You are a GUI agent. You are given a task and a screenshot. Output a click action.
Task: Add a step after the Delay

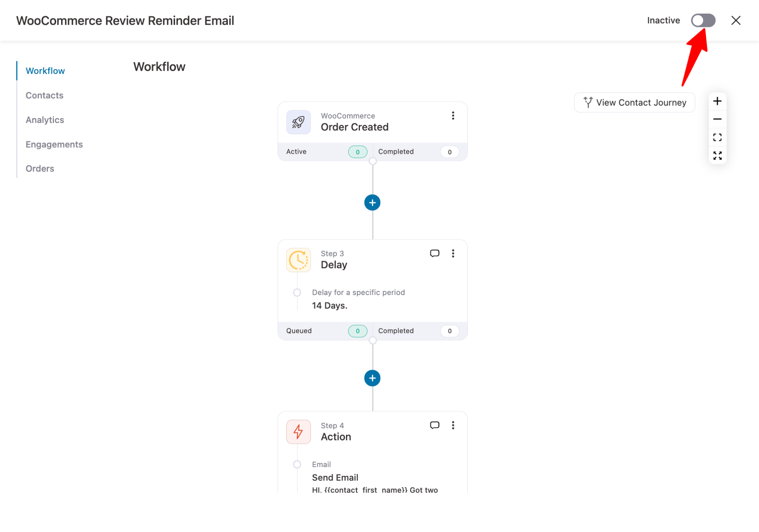point(372,378)
